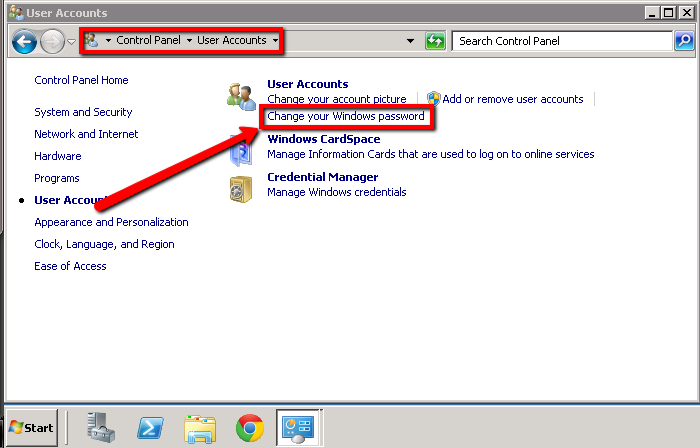Click Manage Information Cards link

point(430,154)
